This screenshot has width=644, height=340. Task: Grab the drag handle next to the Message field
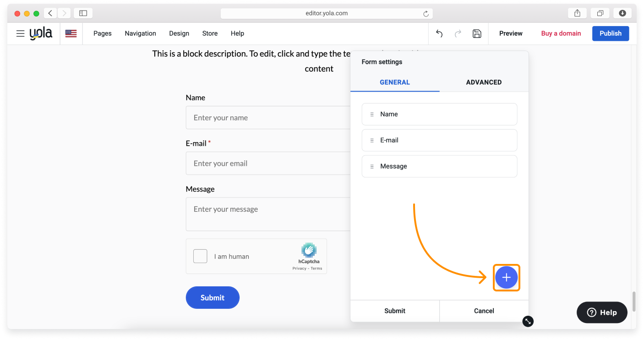[x=371, y=166]
